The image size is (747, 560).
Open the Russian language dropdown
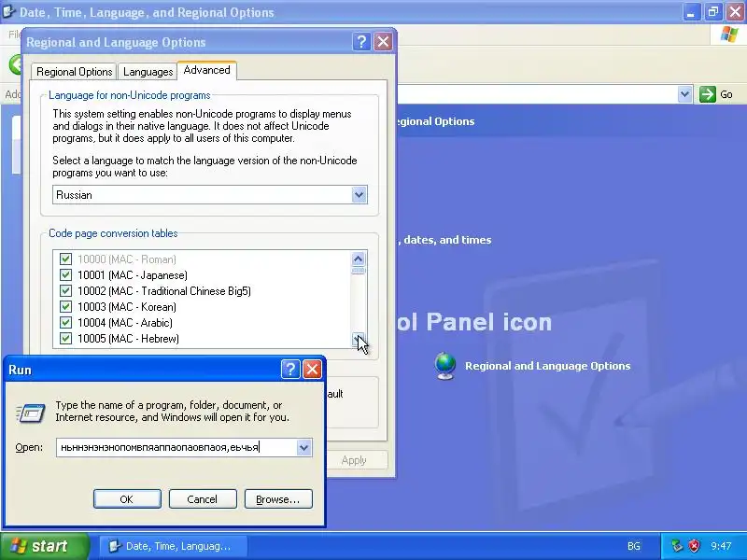coord(359,195)
